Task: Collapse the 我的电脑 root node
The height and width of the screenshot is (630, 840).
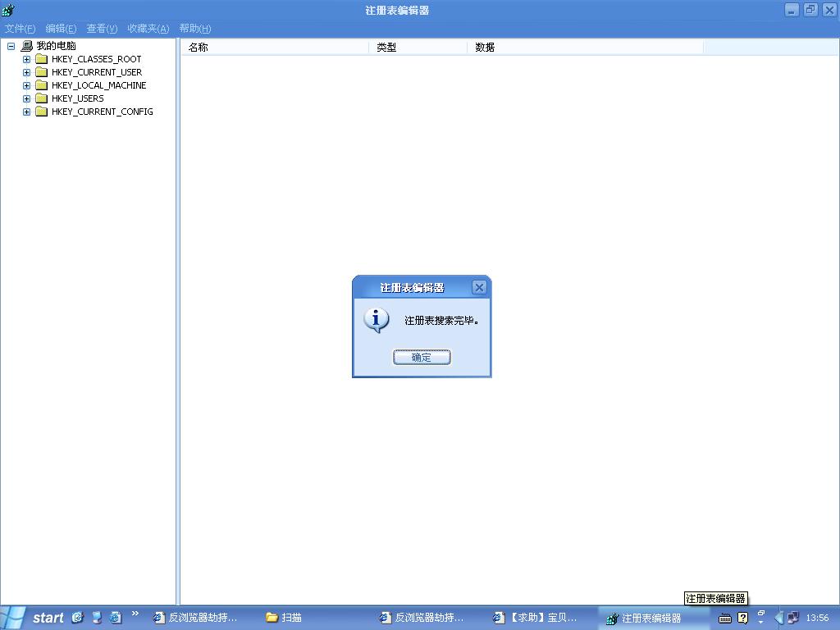Action: pyautogui.click(x=11, y=46)
